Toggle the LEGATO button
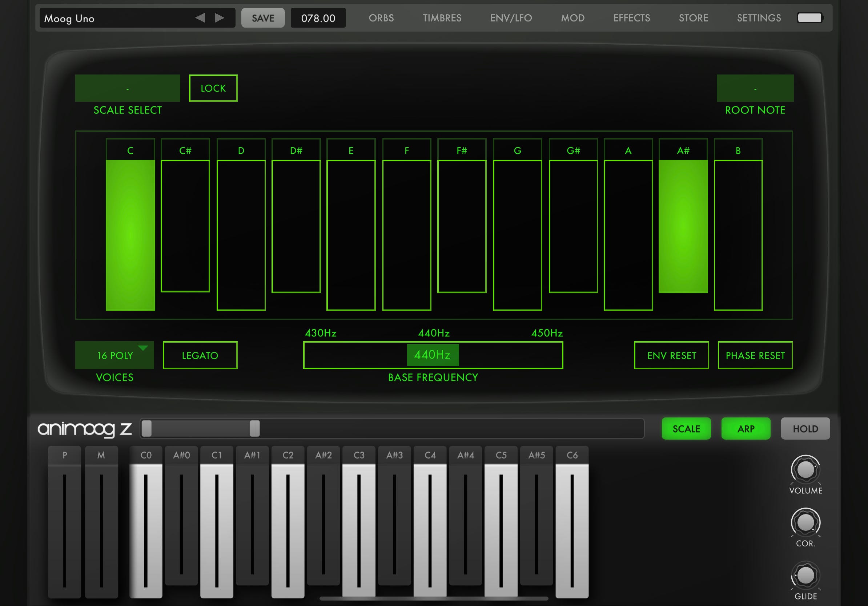The height and width of the screenshot is (606, 868). 200,355
